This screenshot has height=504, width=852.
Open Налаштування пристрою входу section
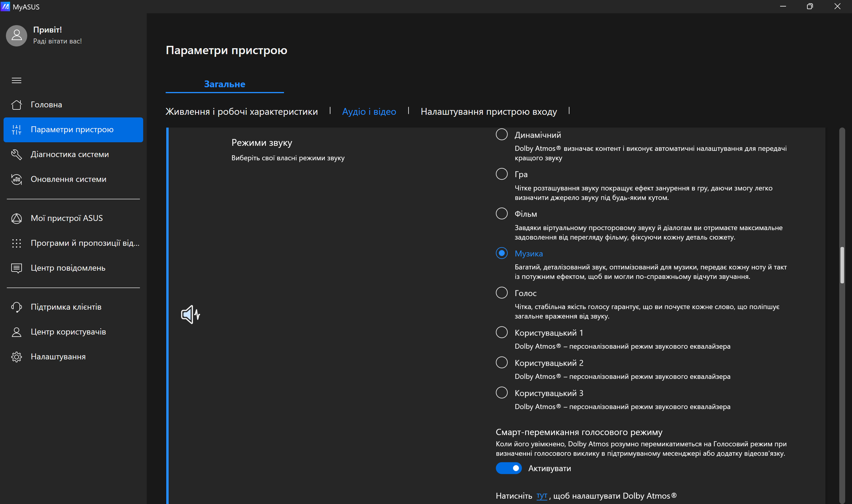click(489, 112)
